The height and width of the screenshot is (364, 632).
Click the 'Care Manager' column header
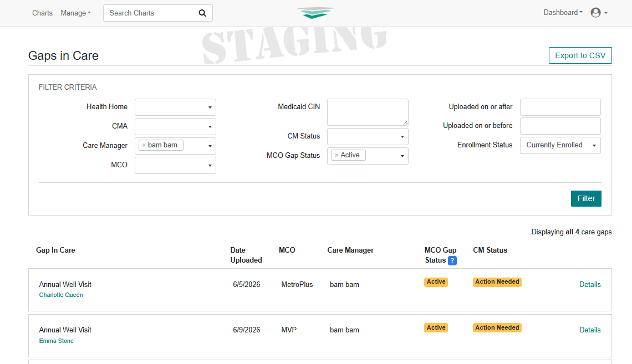tap(350, 250)
